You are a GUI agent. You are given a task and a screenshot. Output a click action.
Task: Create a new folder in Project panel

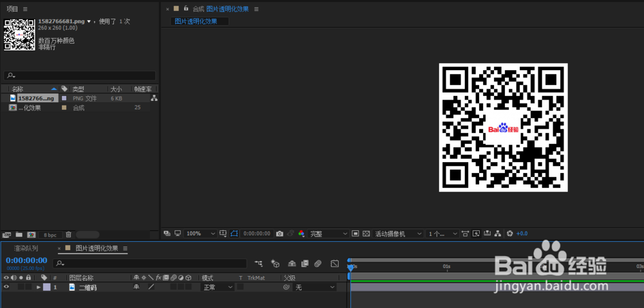[x=19, y=235]
